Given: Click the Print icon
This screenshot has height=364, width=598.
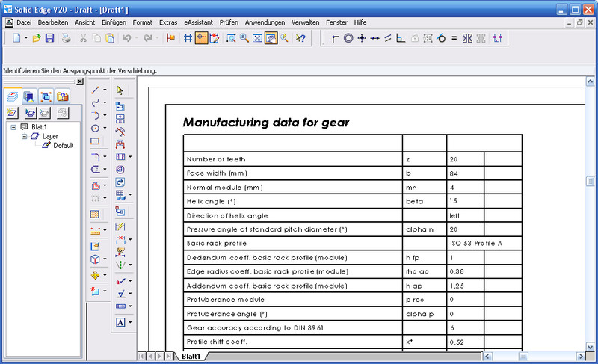Looking at the screenshot, I should pos(67,38).
